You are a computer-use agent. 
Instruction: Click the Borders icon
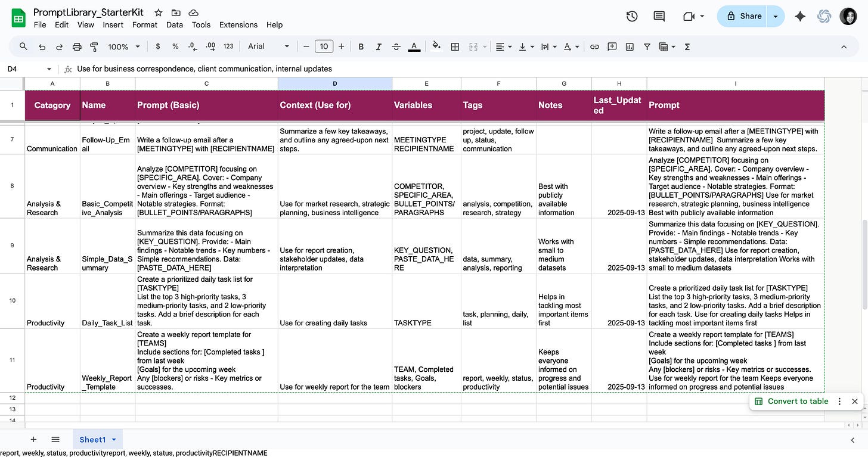pos(455,46)
